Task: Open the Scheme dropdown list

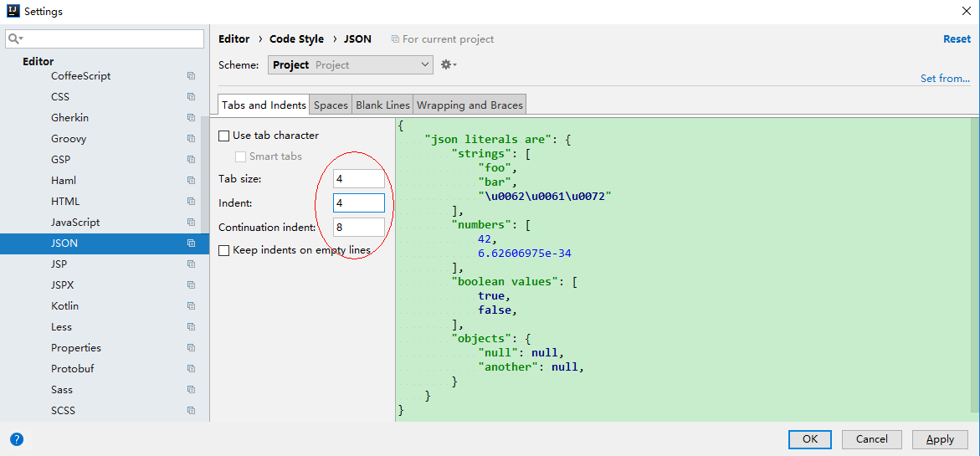Action: coord(350,65)
